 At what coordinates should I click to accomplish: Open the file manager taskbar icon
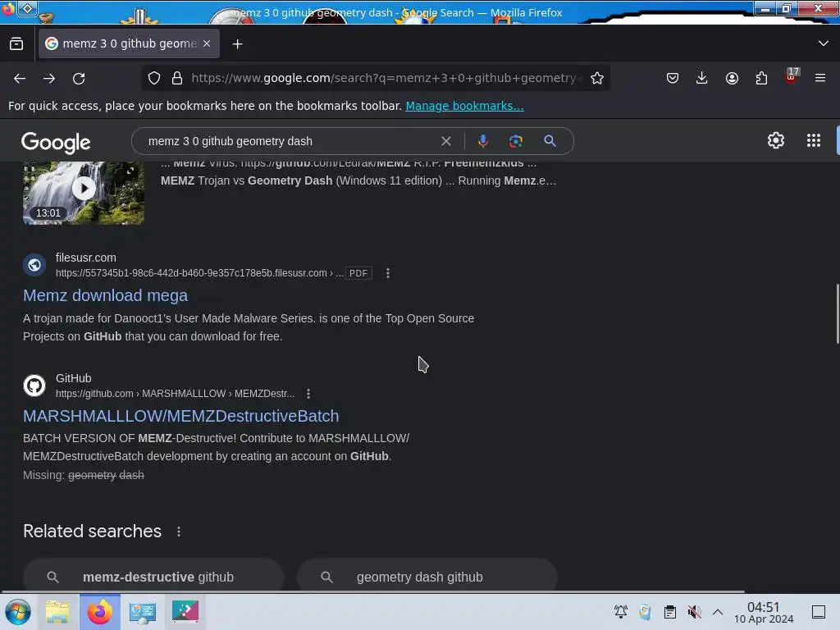point(57,612)
